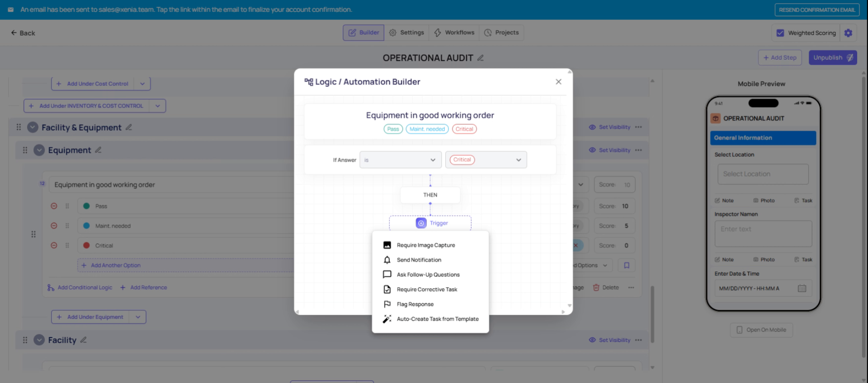The height and width of the screenshot is (383, 868).
Task: Select Send Notification from trigger menu
Action: click(x=419, y=260)
